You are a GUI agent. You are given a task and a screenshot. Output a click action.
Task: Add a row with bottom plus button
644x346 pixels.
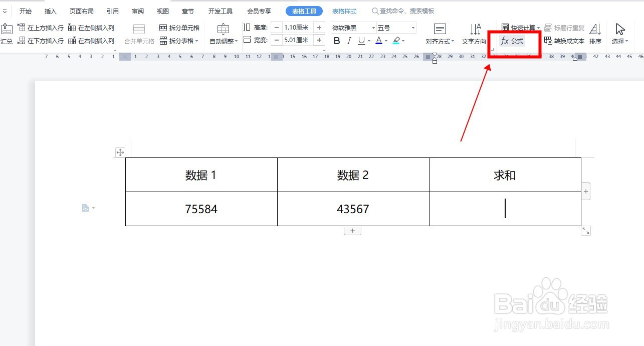tap(352, 231)
